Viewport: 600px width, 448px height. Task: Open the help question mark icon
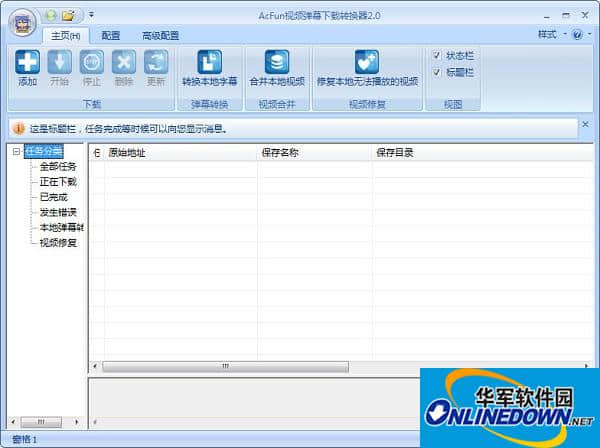[577, 34]
